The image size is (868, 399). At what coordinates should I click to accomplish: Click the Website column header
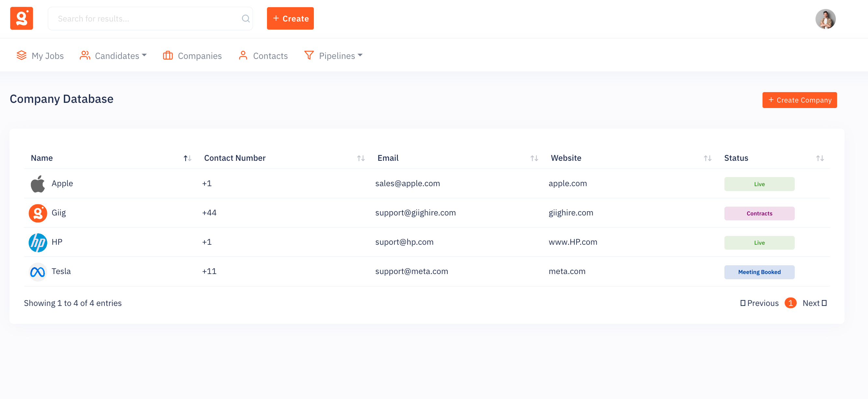pos(566,158)
